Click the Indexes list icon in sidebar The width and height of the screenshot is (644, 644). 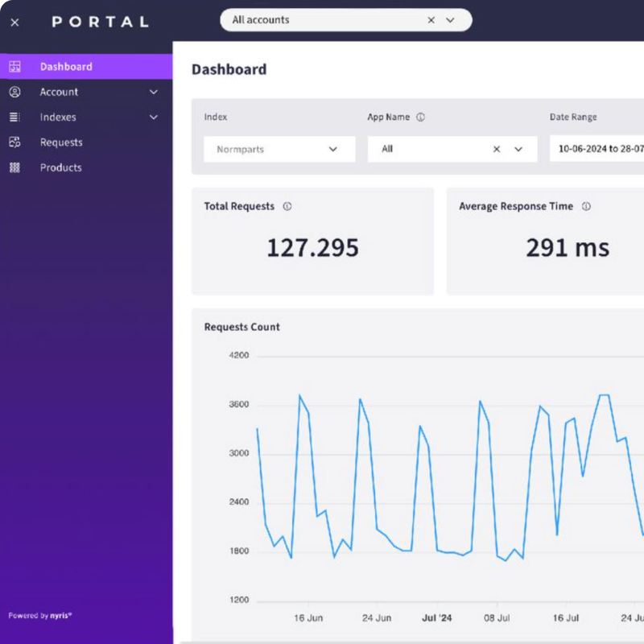click(14, 118)
